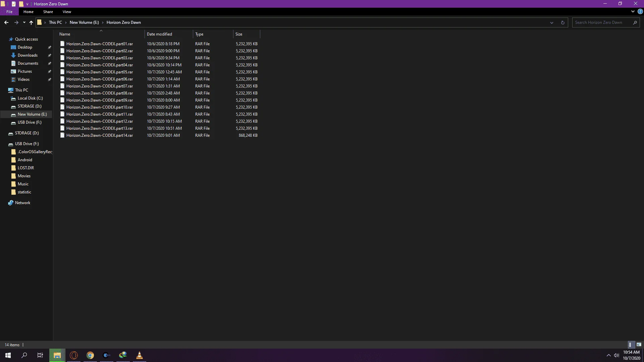Open Pictures in Quick access
This screenshot has width=644, height=362.
coord(24,71)
